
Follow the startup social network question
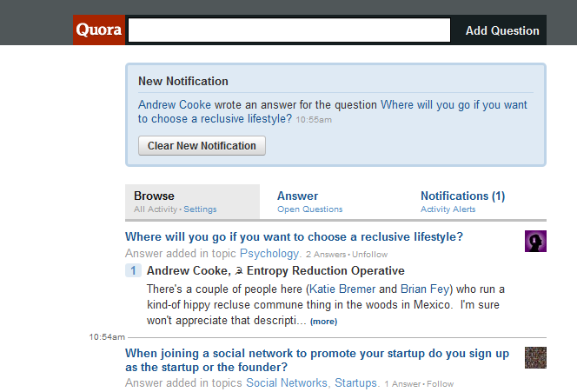[441, 383]
